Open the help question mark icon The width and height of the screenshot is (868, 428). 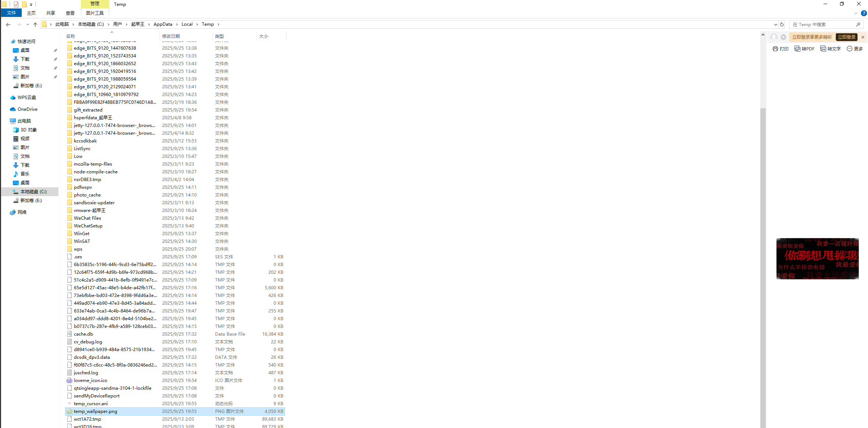click(x=864, y=13)
